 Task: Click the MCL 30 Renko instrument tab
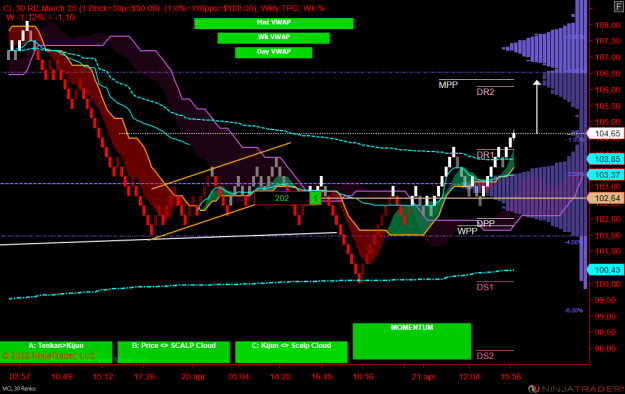[x=19, y=388]
